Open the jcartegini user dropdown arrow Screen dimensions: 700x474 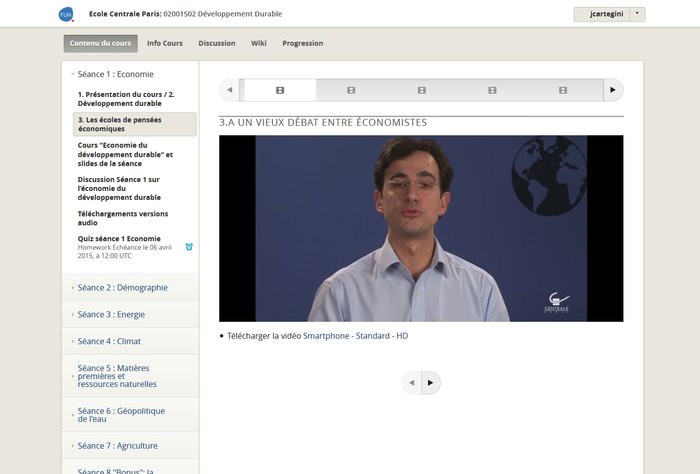tap(637, 14)
